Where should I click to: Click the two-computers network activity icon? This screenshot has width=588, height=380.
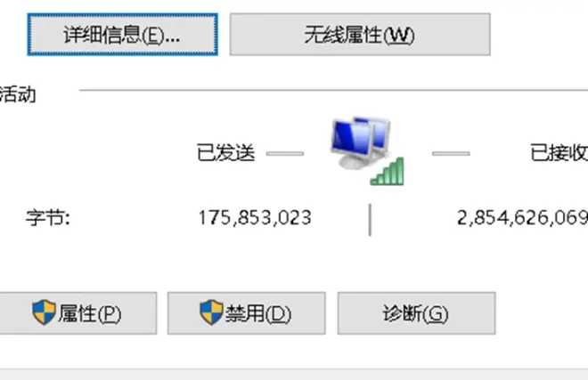coord(367,150)
